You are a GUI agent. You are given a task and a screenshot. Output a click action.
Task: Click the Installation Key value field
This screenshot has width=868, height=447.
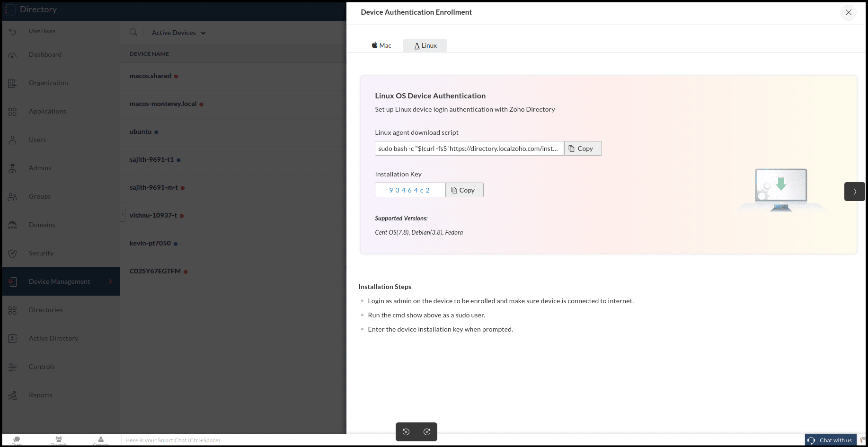coord(410,190)
